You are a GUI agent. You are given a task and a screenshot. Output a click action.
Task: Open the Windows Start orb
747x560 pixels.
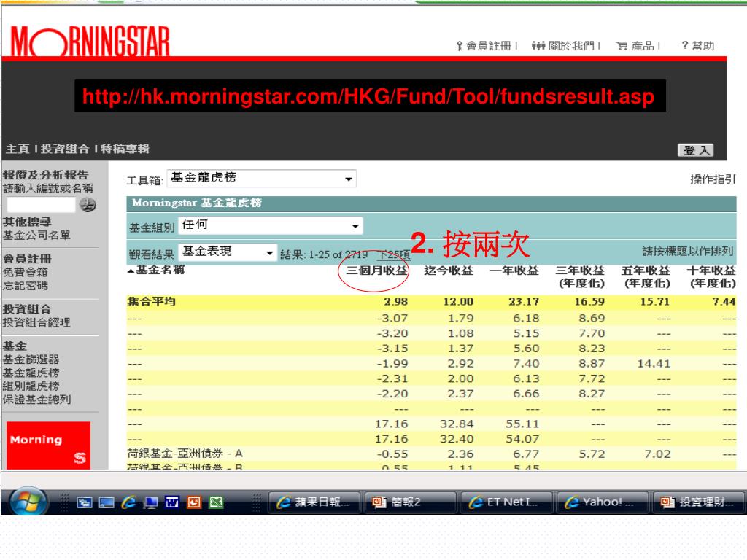click(x=28, y=501)
